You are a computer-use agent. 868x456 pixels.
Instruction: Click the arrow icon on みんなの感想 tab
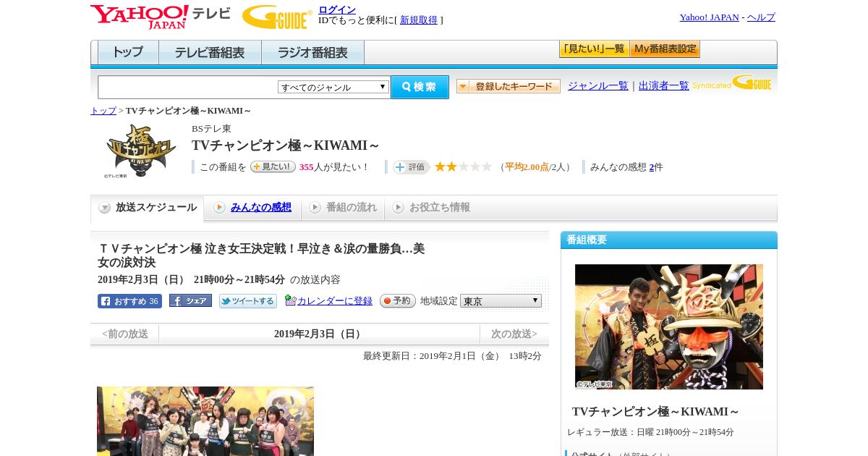(x=219, y=208)
